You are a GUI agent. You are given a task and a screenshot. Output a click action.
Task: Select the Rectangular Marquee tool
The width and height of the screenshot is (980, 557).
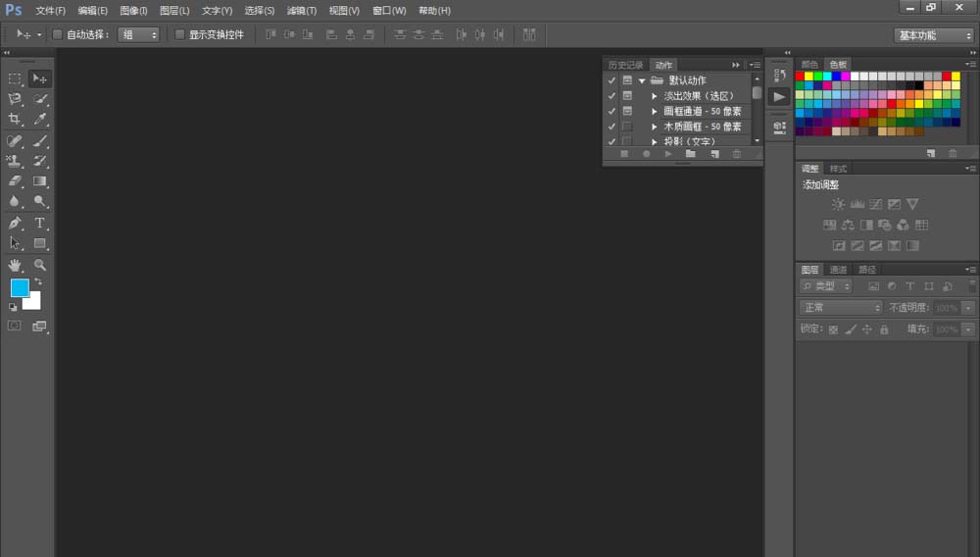pyautogui.click(x=15, y=77)
